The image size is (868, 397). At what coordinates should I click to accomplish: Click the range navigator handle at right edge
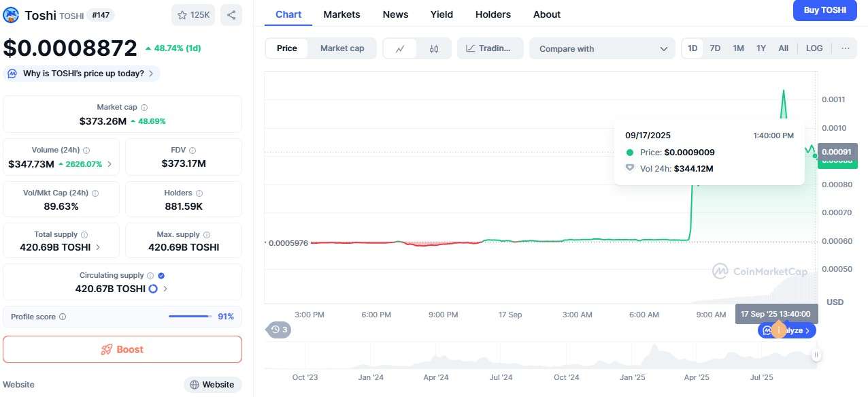coord(816,355)
